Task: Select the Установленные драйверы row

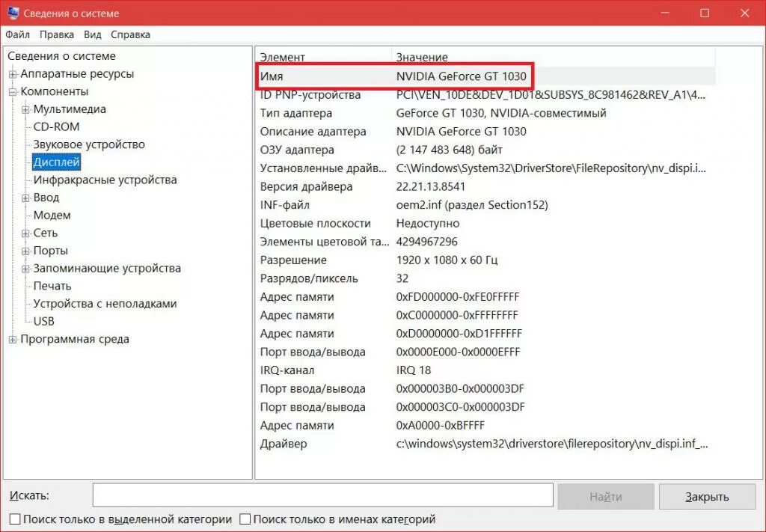Action: [x=486, y=168]
